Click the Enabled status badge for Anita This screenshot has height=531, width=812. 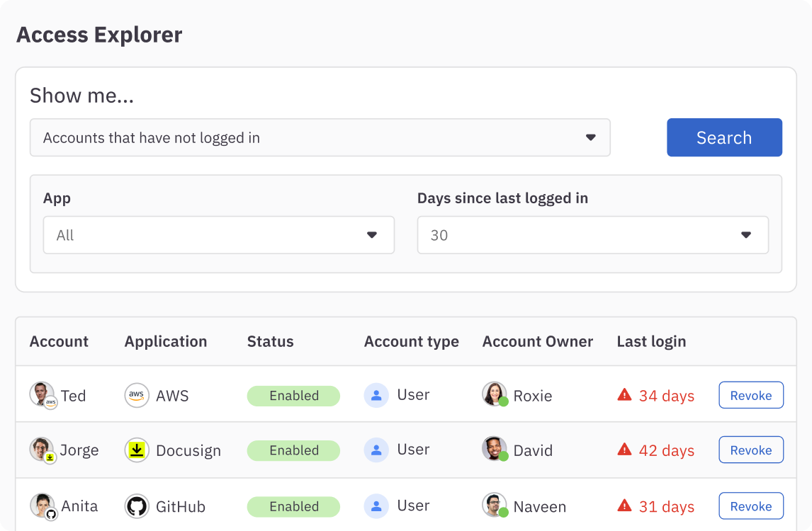[293, 506]
